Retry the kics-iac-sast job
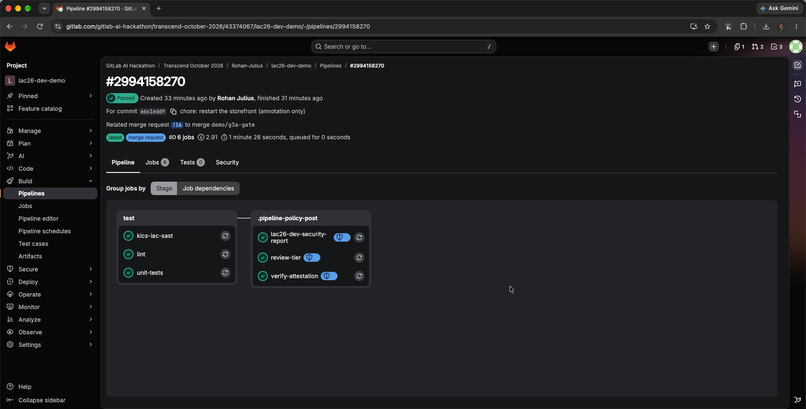The height and width of the screenshot is (409, 806). (x=225, y=236)
